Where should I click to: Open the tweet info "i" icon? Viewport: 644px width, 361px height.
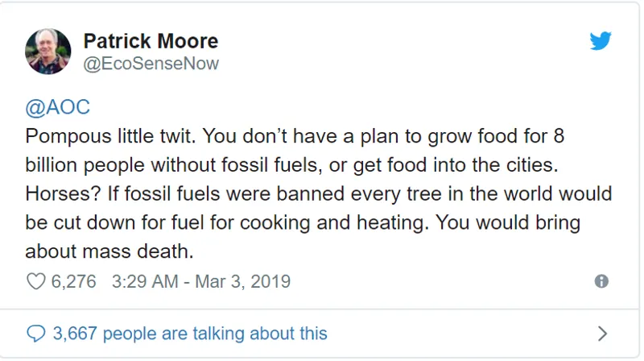601,281
